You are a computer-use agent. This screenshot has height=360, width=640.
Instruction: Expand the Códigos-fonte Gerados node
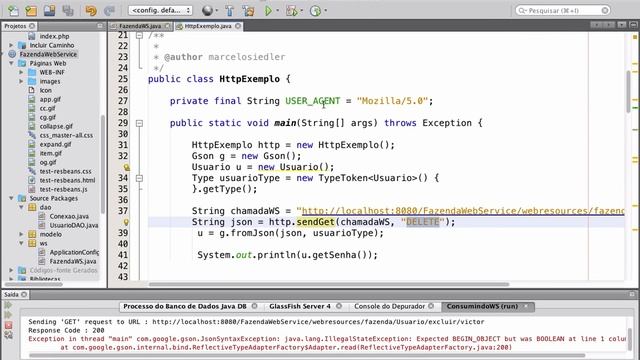coord(11,270)
